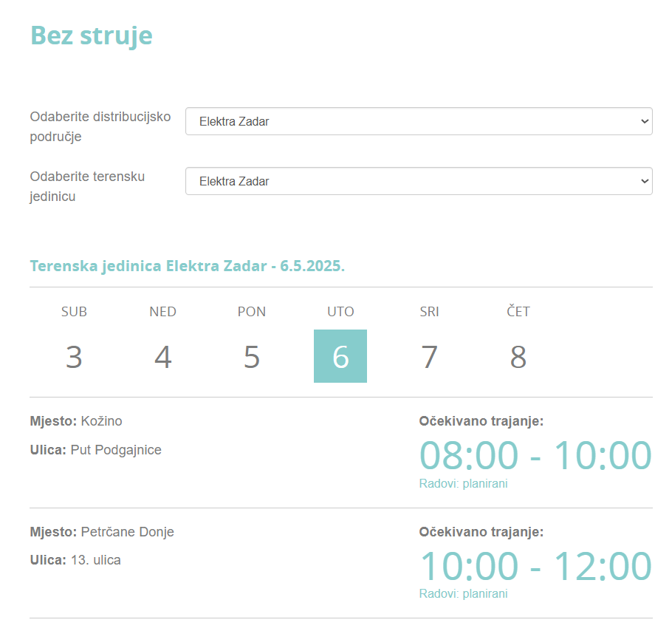The height and width of the screenshot is (631, 672).
Task: Expand the terenska jedinica dropdown
Action: [418, 181]
